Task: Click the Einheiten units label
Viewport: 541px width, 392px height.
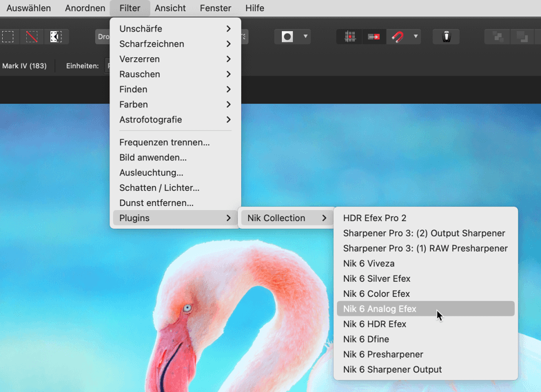Action: 83,66
